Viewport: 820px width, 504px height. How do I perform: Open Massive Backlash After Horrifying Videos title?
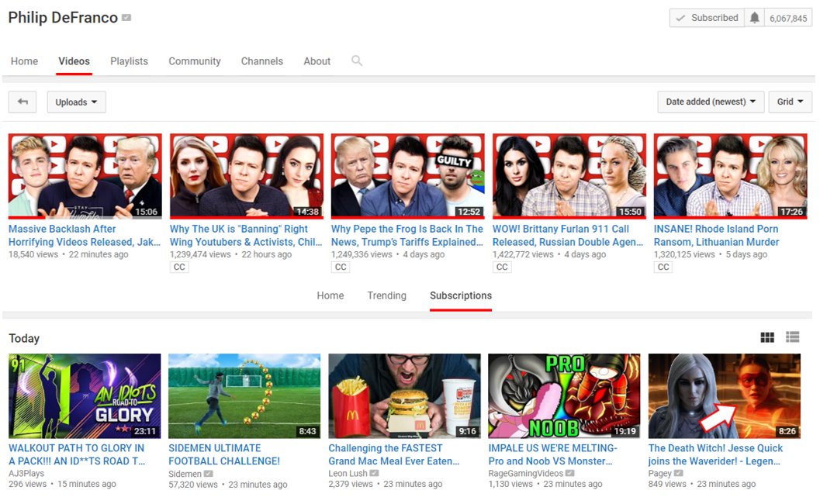(x=85, y=235)
